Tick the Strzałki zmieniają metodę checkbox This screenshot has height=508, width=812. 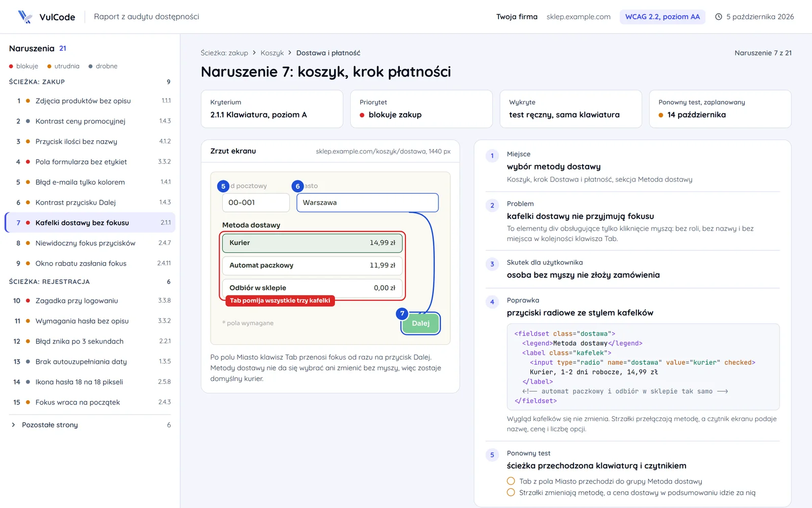click(x=511, y=492)
